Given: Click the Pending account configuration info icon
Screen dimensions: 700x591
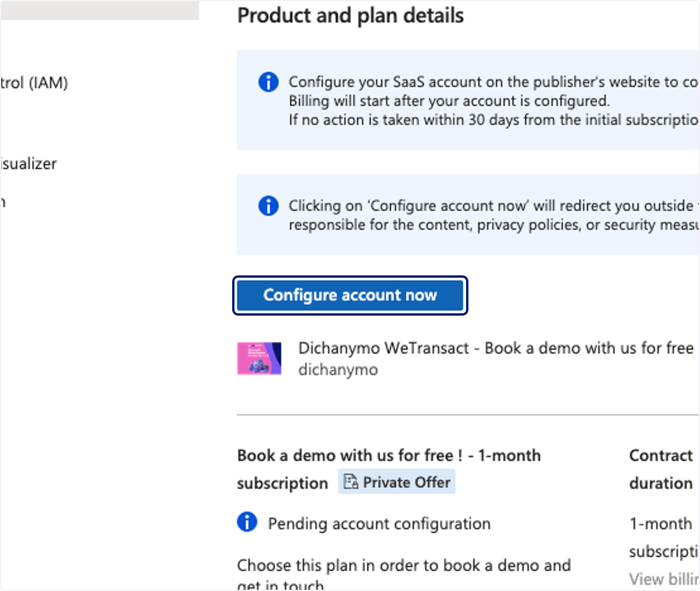Looking at the screenshot, I should (x=247, y=522).
